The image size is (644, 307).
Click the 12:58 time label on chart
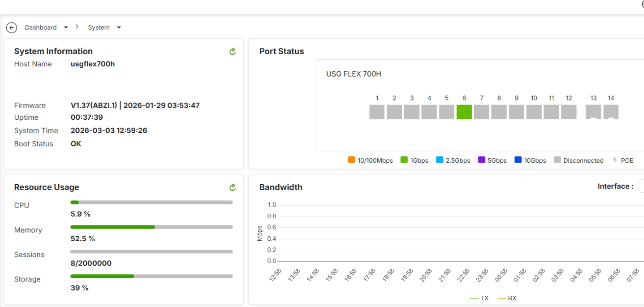click(x=275, y=276)
